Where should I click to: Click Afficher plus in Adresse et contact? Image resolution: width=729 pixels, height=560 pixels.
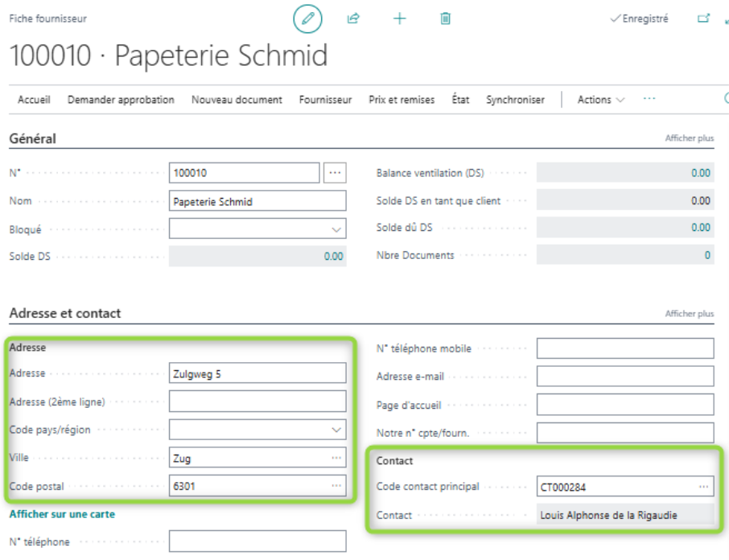[689, 314]
